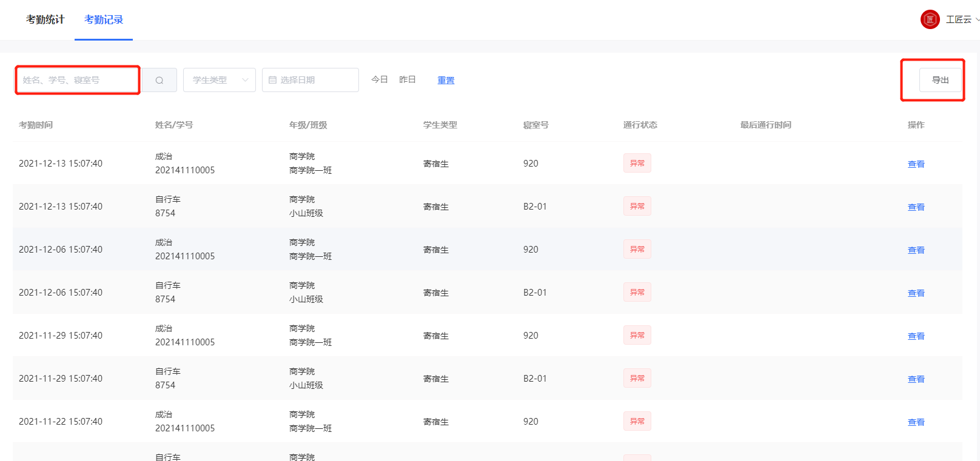
Task: Open the 学生类型 dropdown
Action: pos(220,80)
